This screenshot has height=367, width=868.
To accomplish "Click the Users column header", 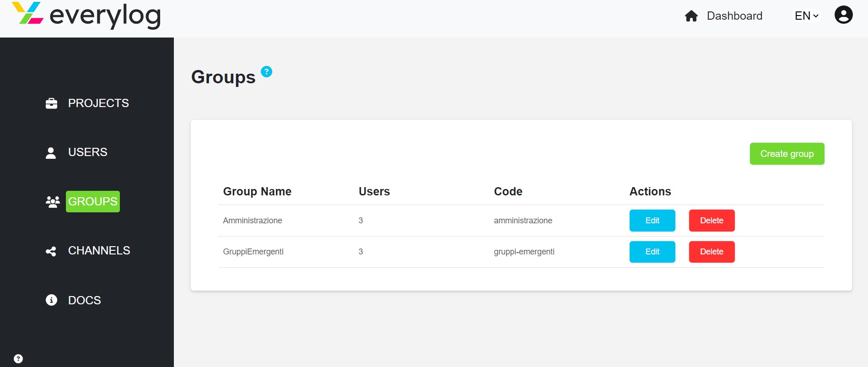I will 374,191.
